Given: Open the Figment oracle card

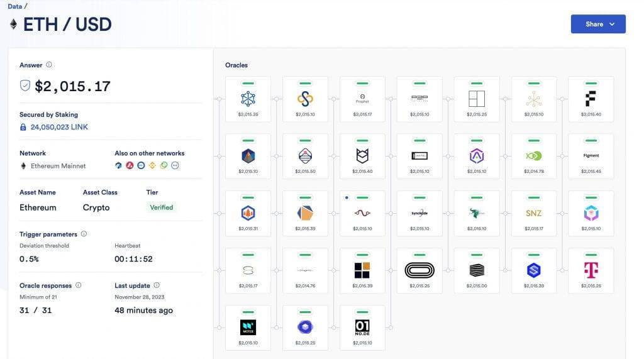Looking at the screenshot, I should (x=591, y=156).
